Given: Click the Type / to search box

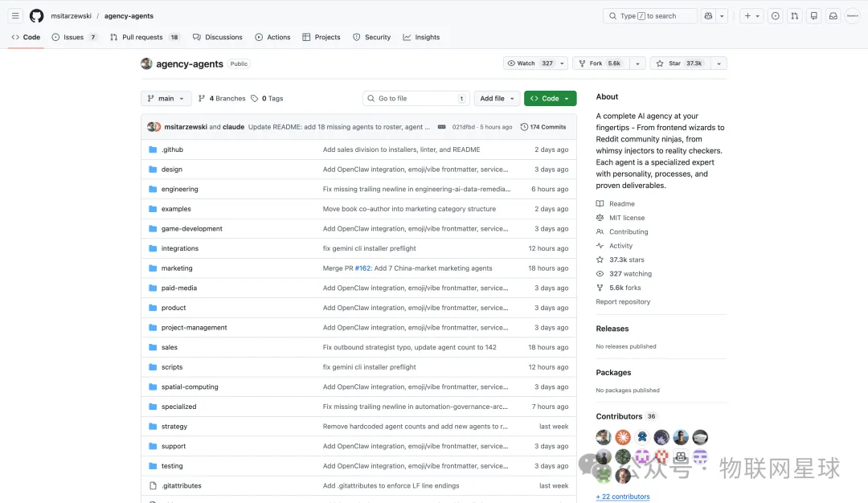Looking at the screenshot, I should (650, 16).
